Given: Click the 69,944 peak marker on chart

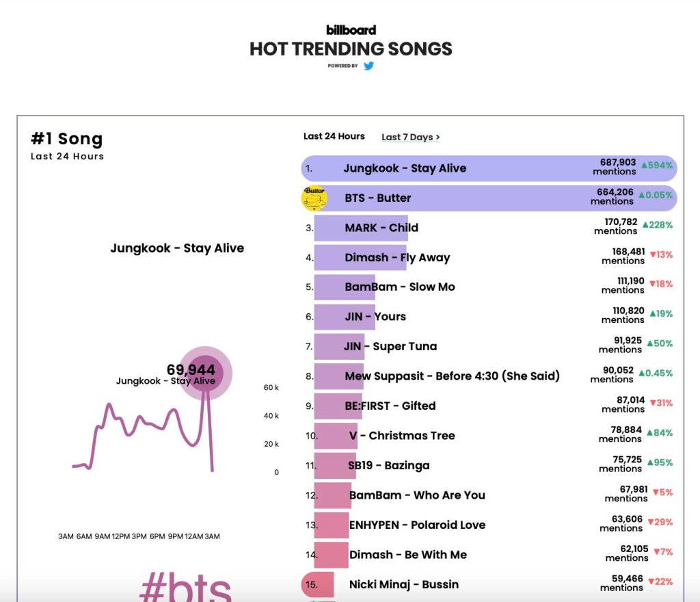Looking at the screenshot, I should click(x=206, y=374).
